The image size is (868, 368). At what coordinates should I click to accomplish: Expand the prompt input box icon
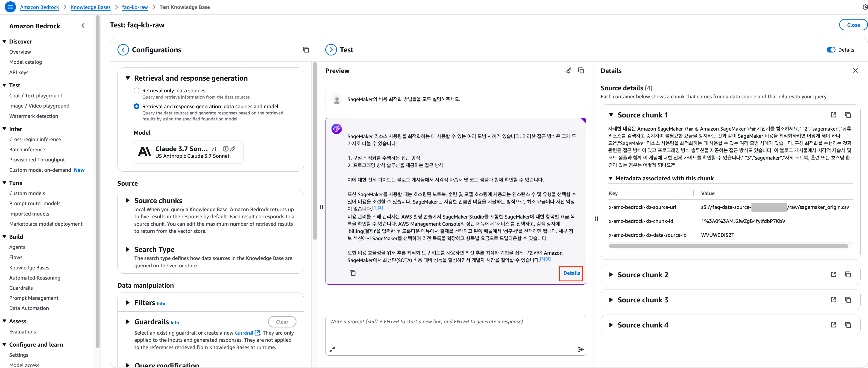click(x=332, y=350)
